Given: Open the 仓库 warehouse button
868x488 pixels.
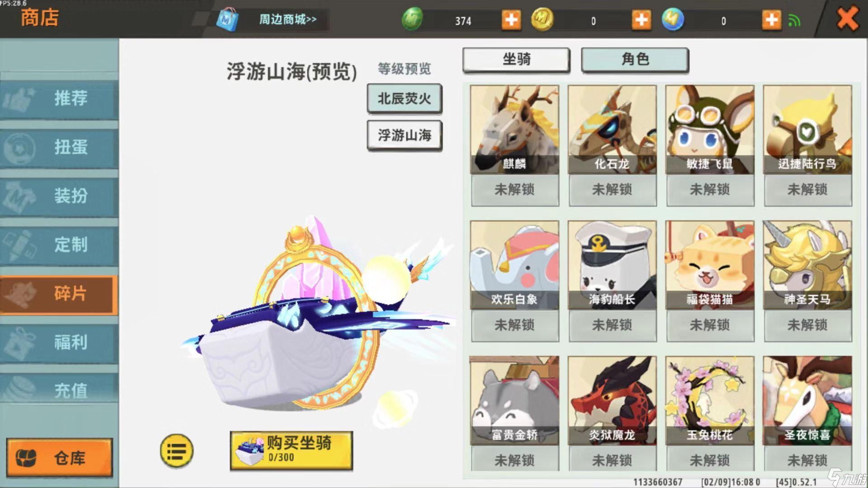Looking at the screenshot, I should pyautogui.click(x=59, y=458).
